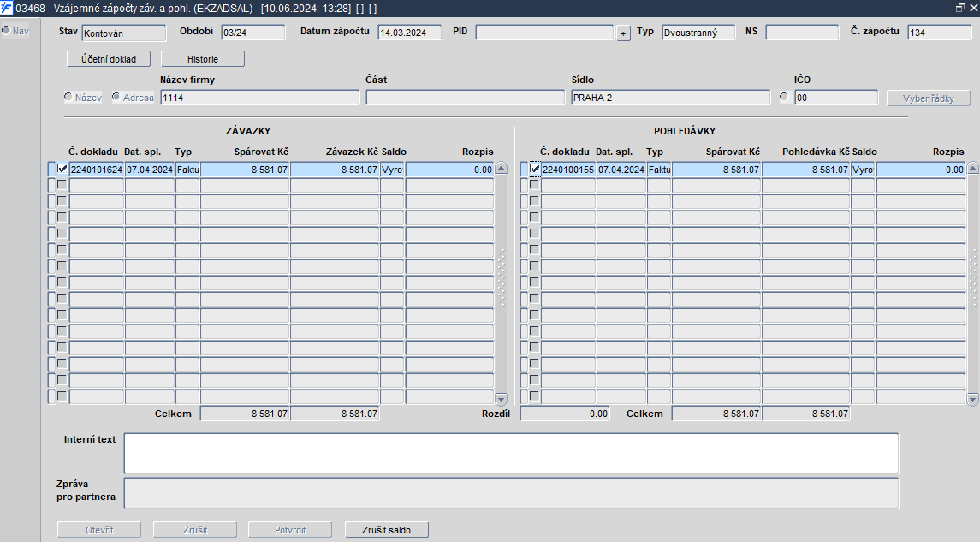
Task: Click the IČO field showing 00
Action: [x=836, y=98]
